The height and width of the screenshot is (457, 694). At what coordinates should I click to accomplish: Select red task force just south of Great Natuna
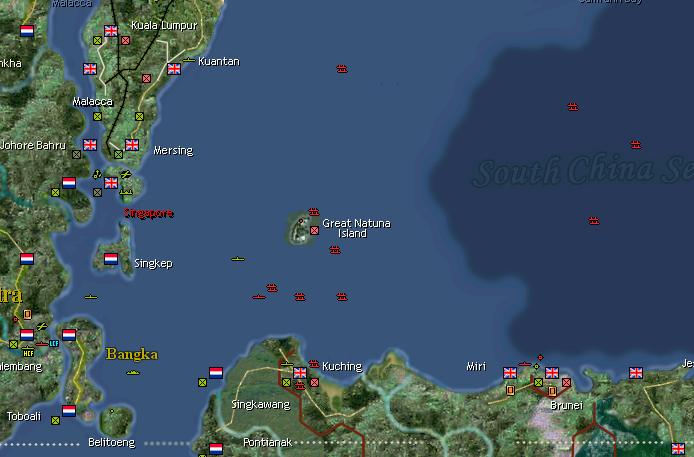(335, 250)
